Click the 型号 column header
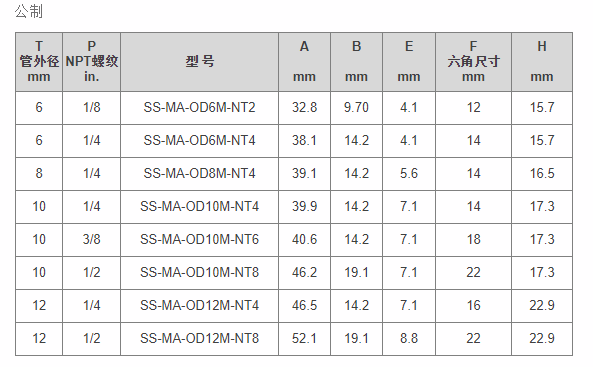This screenshot has height=367, width=593. [199, 62]
